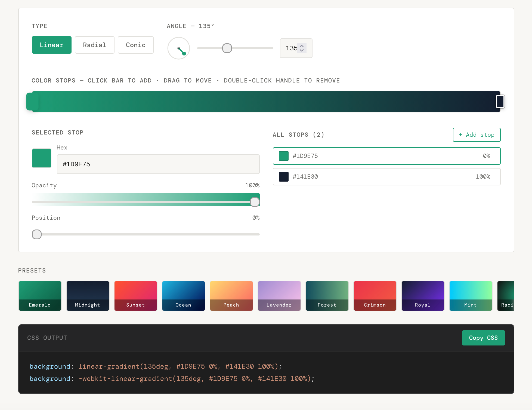This screenshot has height=410, width=532.
Task: Select the #1D9E75 stop row
Action: click(387, 156)
